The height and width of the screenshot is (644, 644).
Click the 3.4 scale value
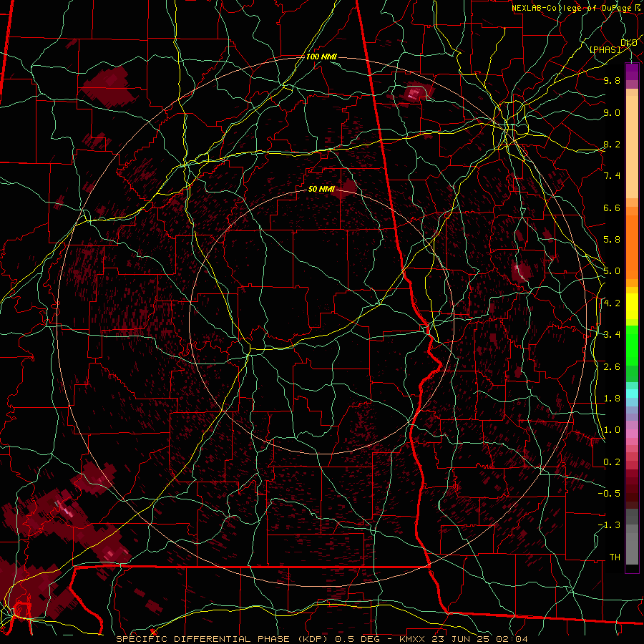(612, 335)
